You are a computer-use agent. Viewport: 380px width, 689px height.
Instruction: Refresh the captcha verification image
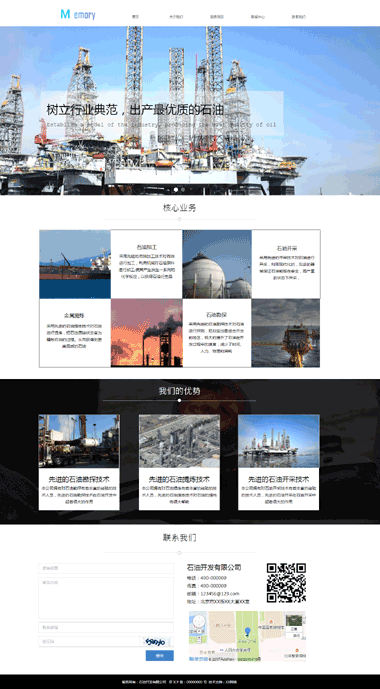coord(157,642)
